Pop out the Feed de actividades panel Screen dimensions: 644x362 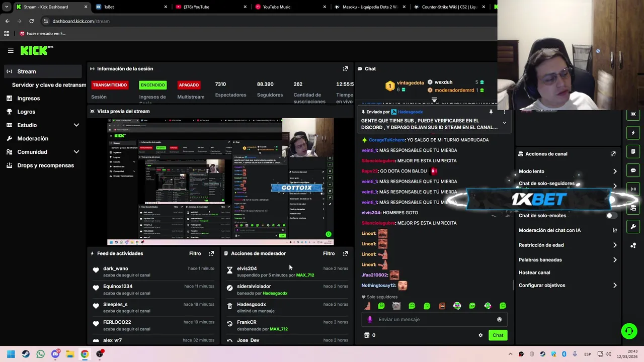(211, 253)
